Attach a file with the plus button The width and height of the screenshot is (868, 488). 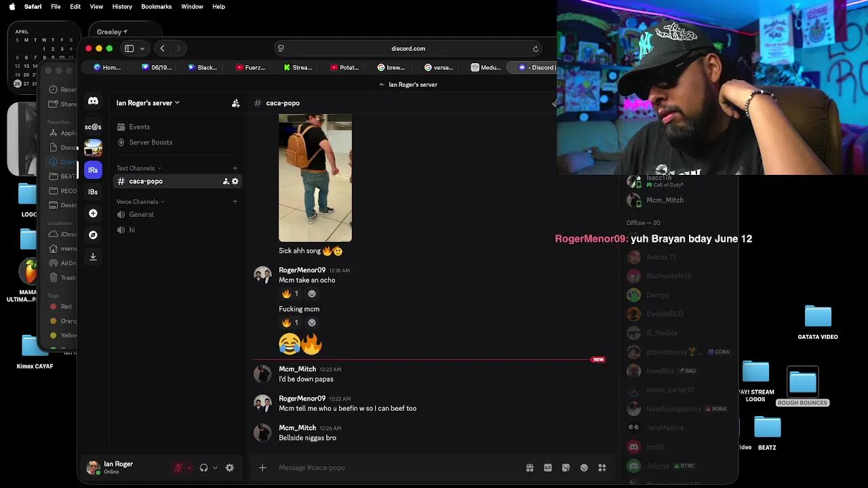point(262,468)
